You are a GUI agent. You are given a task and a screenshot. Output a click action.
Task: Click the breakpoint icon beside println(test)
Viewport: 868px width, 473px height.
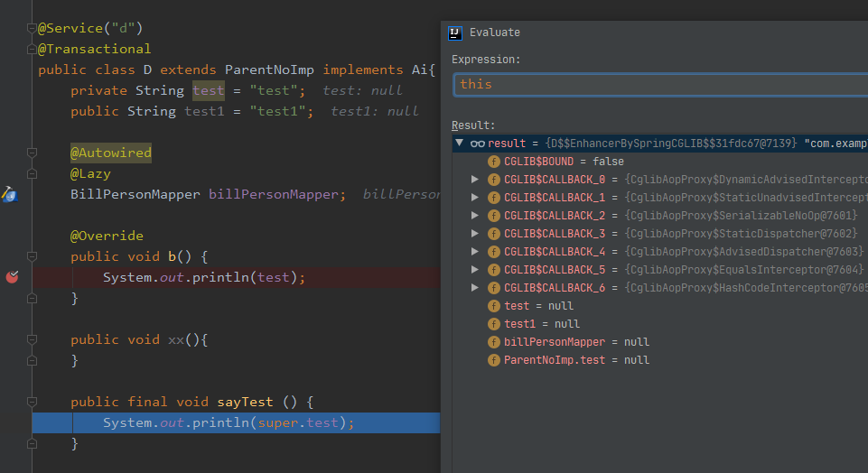click(x=12, y=277)
